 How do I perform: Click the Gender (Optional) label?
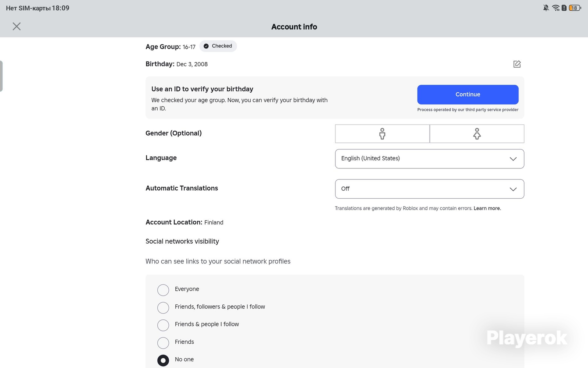(x=173, y=133)
